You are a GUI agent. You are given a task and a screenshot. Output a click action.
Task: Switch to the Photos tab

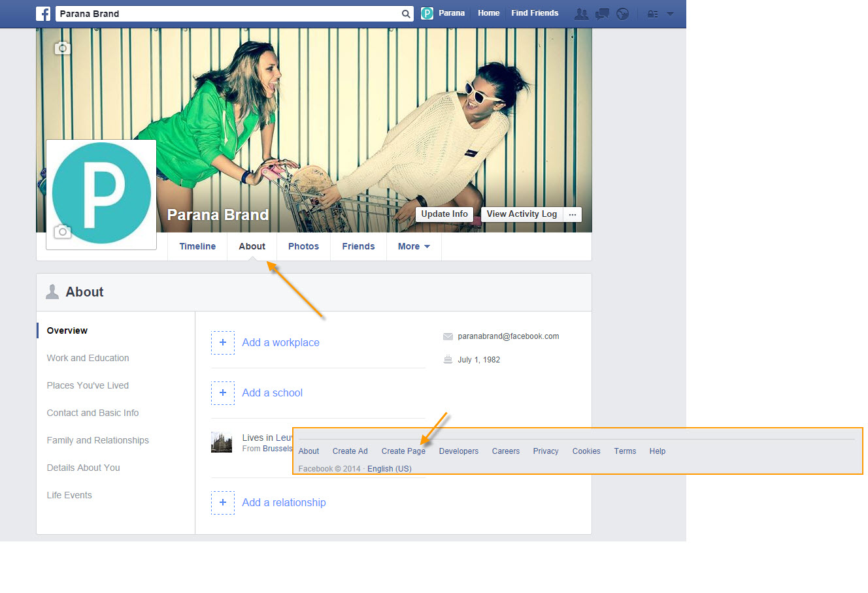pyautogui.click(x=303, y=246)
